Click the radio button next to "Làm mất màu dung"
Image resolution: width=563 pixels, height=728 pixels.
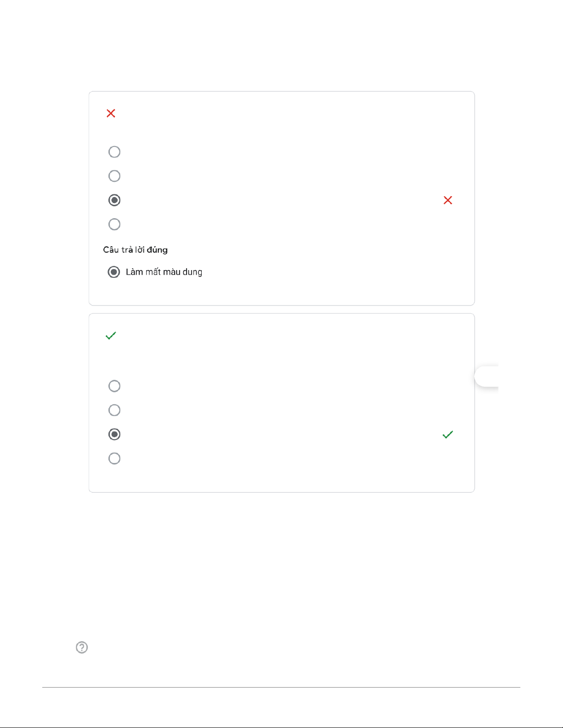114,272
